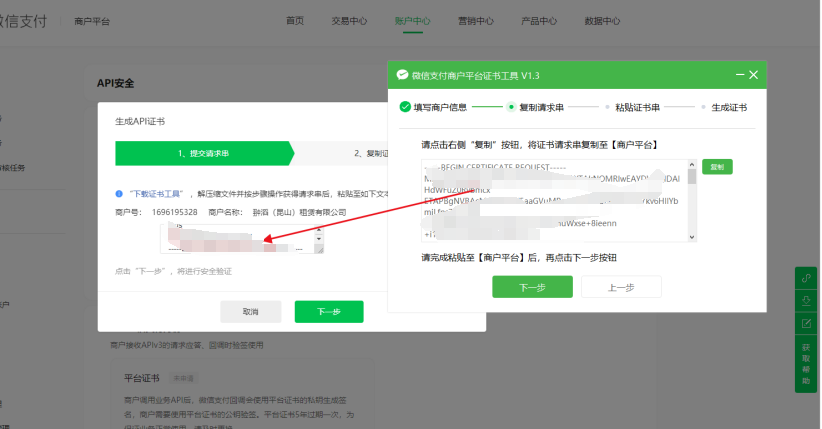822x429 pixels.
Task: Click the edit feedback icon in the floating sidebar
Action: (806, 323)
